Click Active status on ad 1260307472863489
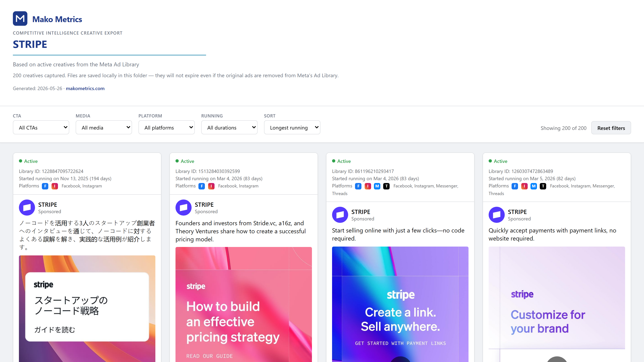Image resolution: width=644 pixels, height=362 pixels. [498, 161]
